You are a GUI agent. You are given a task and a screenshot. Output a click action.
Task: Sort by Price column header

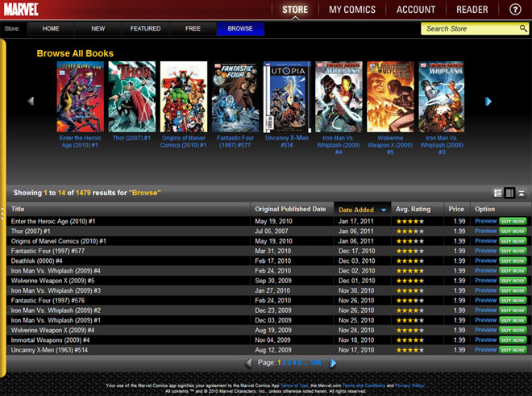point(456,209)
